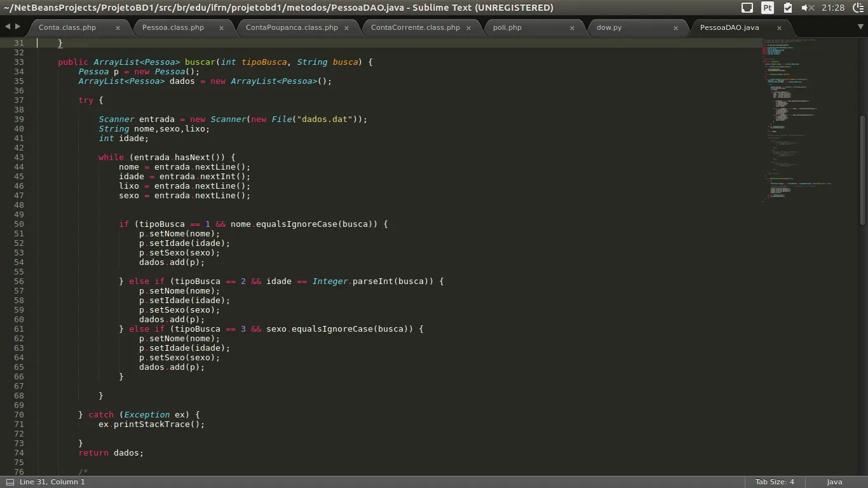Go to the previous tab with left arrow
The image size is (868, 488).
pos(8,27)
